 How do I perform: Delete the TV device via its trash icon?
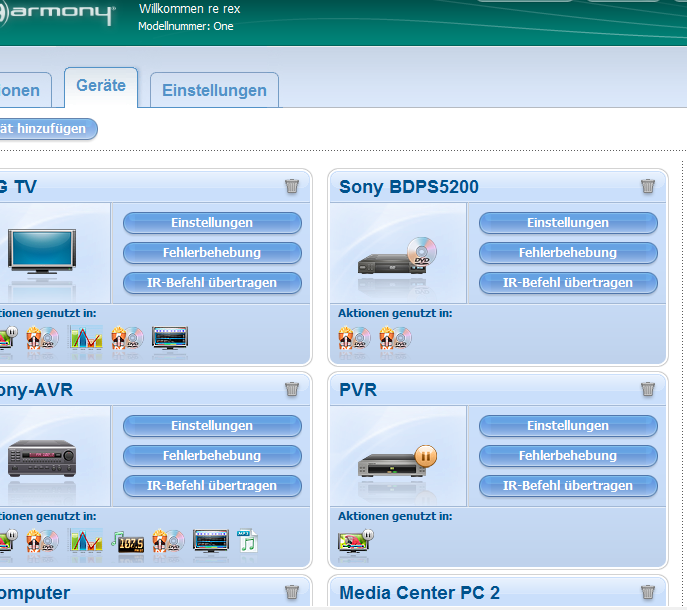(x=292, y=186)
